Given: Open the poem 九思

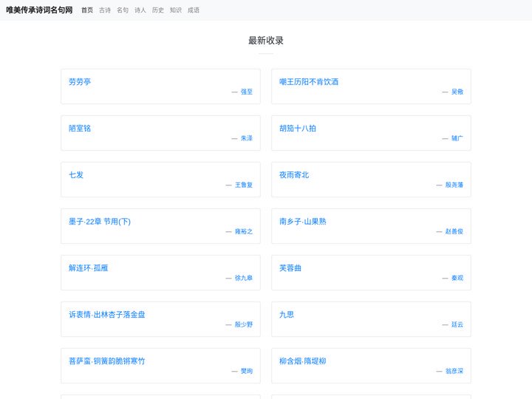Looking at the screenshot, I should (287, 315).
